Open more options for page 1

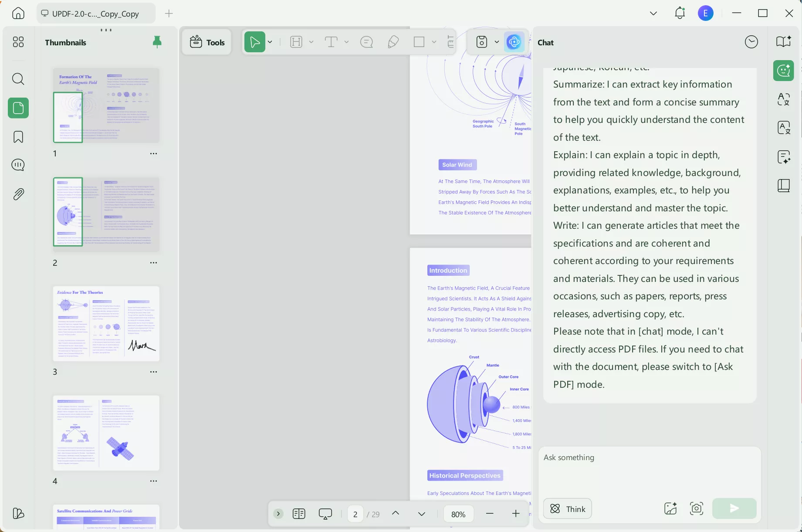click(153, 153)
